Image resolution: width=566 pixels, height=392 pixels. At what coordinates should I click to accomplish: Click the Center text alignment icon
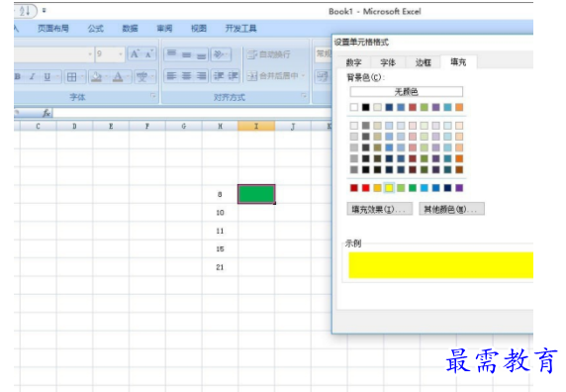click(187, 76)
